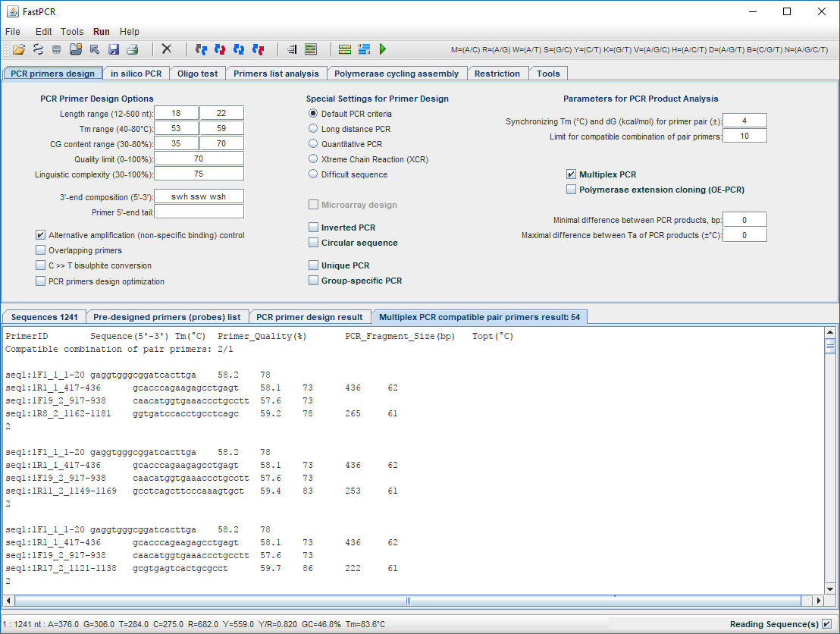
Task: Check the Polymerase extension cloning (OE-PCR) box
Action: click(571, 189)
